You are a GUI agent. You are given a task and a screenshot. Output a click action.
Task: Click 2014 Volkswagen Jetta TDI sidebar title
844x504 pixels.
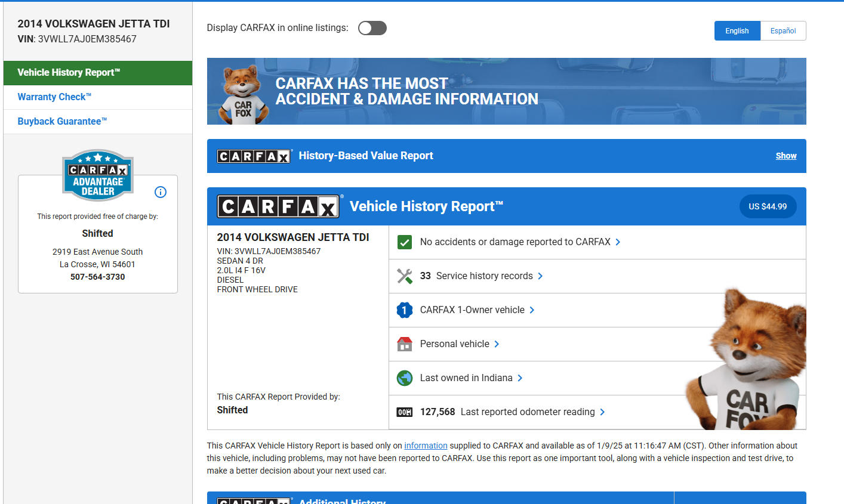tap(94, 24)
